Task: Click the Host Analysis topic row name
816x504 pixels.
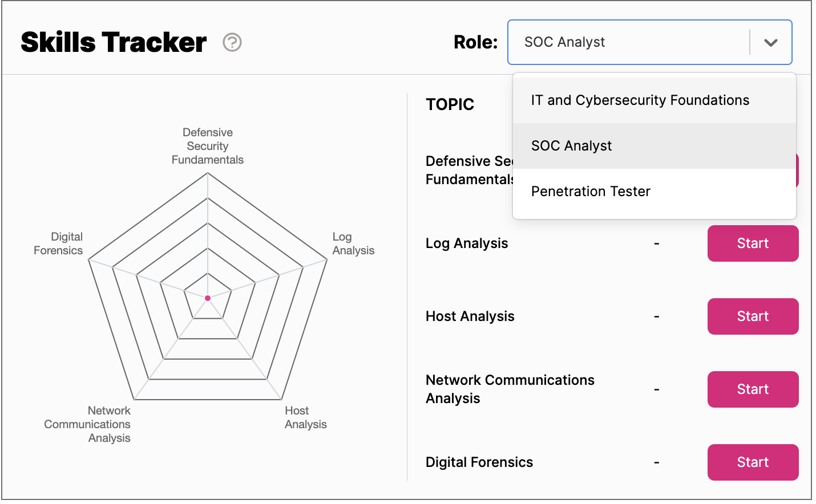Action: coord(470,316)
